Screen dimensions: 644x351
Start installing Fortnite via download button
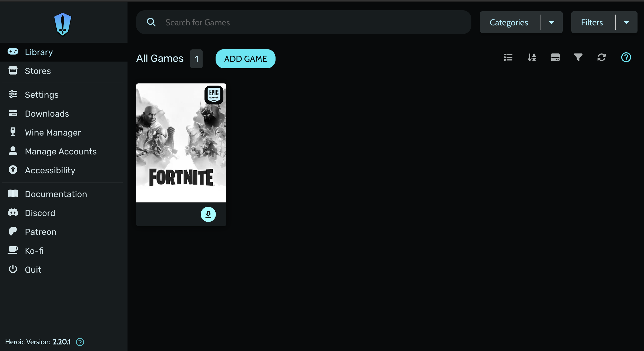pyautogui.click(x=208, y=214)
